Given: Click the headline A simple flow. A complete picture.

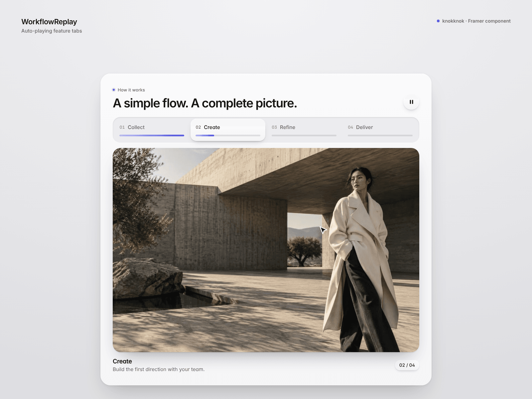Looking at the screenshot, I should [x=205, y=103].
